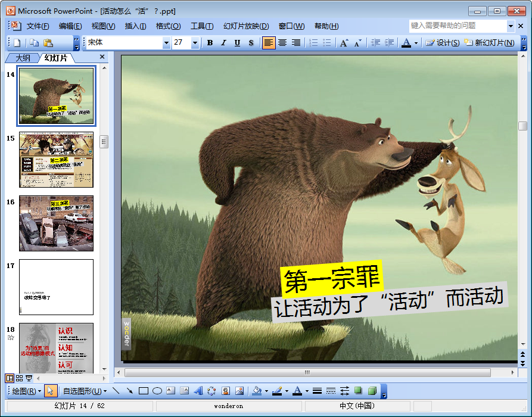The height and width of the screenshot is (417, 532).
Task: Open the Shadow Style options
Action: click(358, 391)
